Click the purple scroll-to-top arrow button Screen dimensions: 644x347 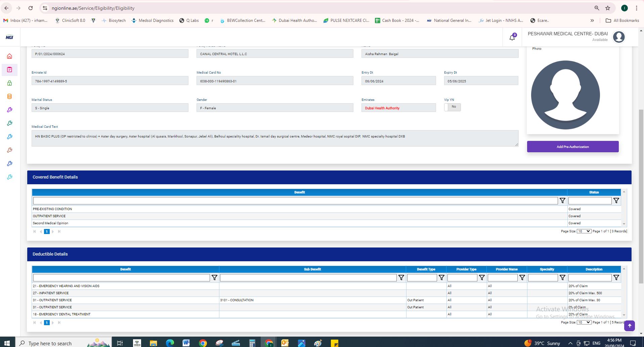coord(629,325)
